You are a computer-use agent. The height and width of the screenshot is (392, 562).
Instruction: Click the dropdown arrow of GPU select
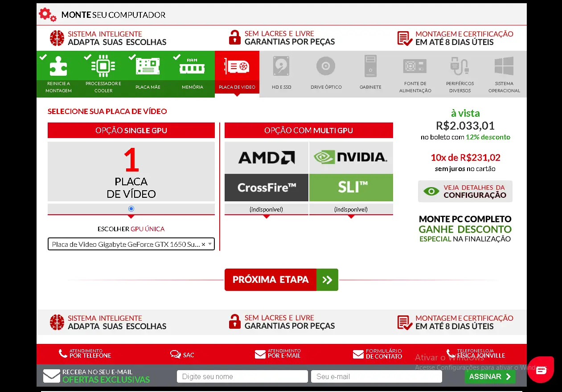[x=210, y=244]
